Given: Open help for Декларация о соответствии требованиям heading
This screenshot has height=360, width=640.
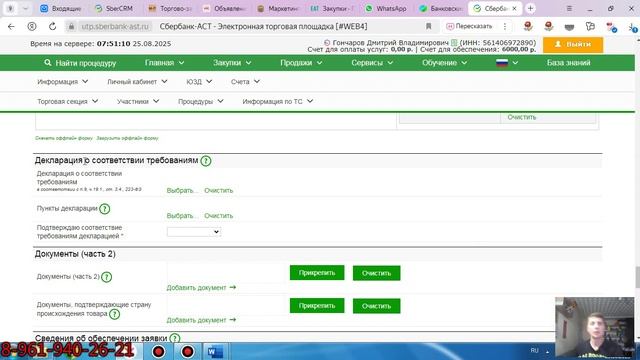Looking at the screenshot, I should click(206, 161).
